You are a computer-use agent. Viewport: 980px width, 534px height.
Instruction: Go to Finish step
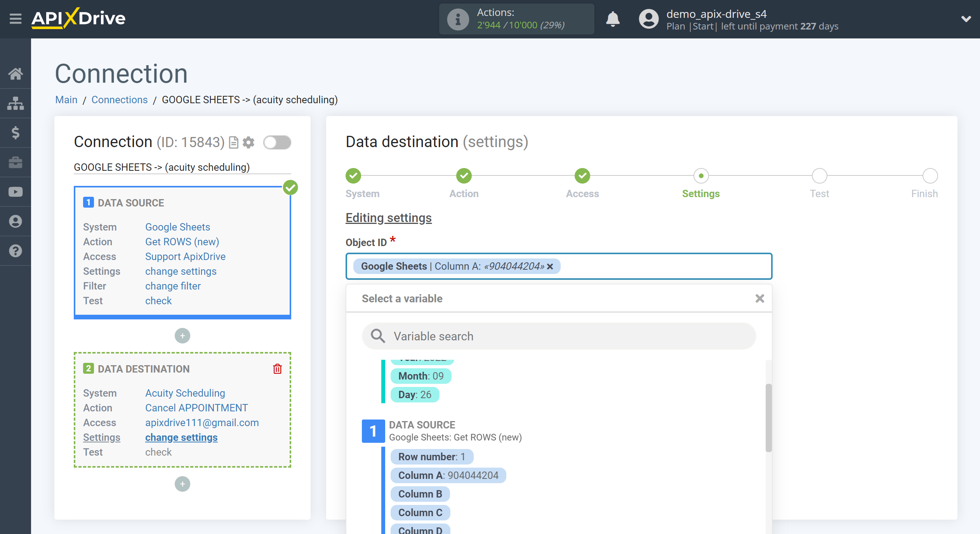click(930, 176)
